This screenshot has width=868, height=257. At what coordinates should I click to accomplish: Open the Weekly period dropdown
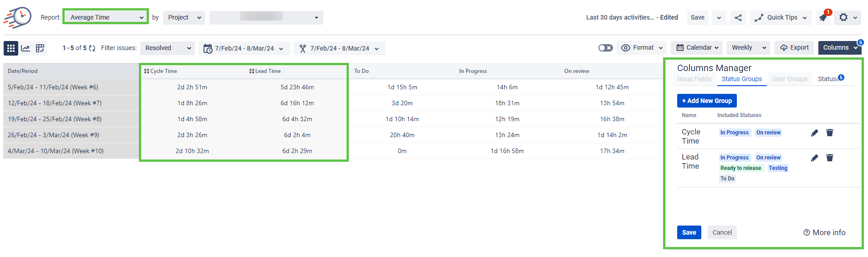pos(748,48)
